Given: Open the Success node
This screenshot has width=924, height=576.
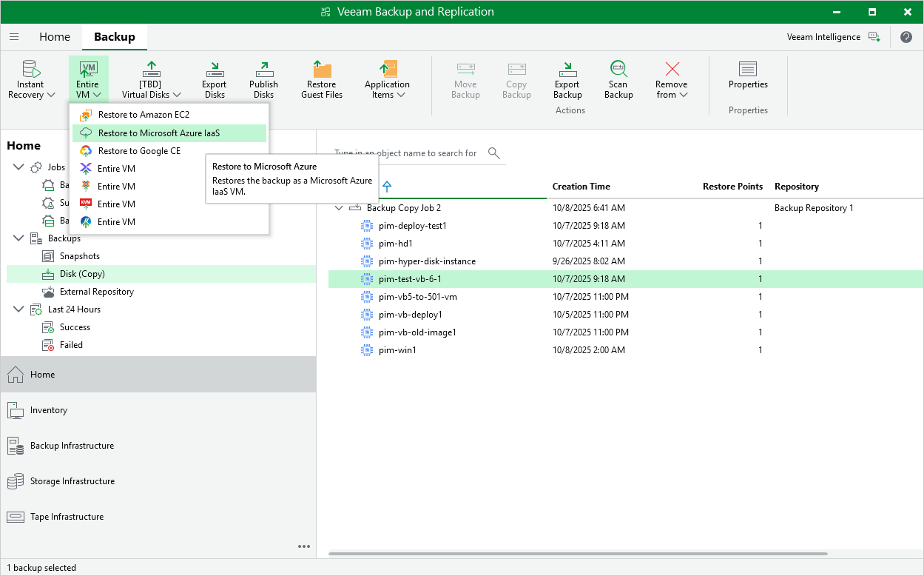Looking at the screenshot, I should 75,327.
